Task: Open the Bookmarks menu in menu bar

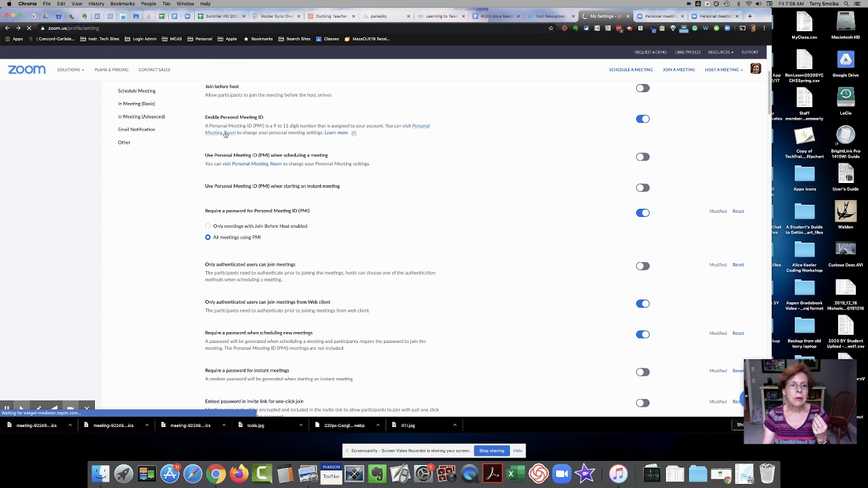Action: point(123,3)
